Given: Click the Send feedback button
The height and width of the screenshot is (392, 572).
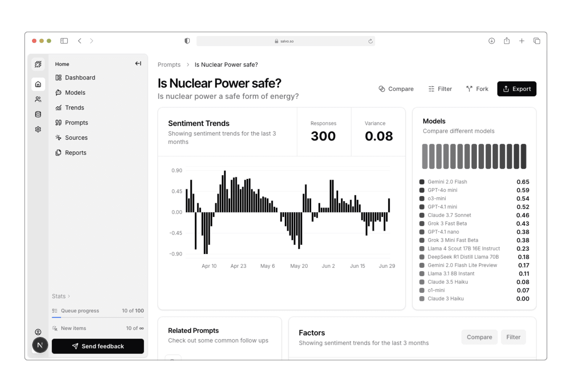Looking at the screenshot, I should (98, 346).
